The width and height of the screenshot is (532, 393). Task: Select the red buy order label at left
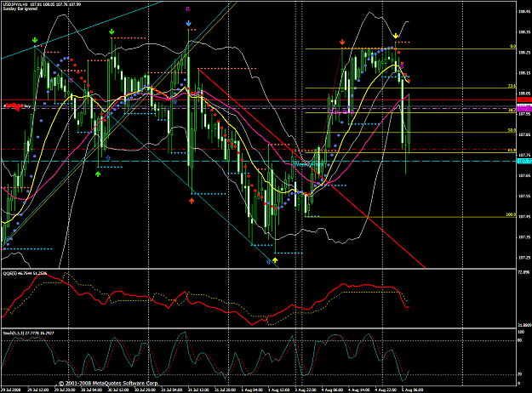click(17, 106)
